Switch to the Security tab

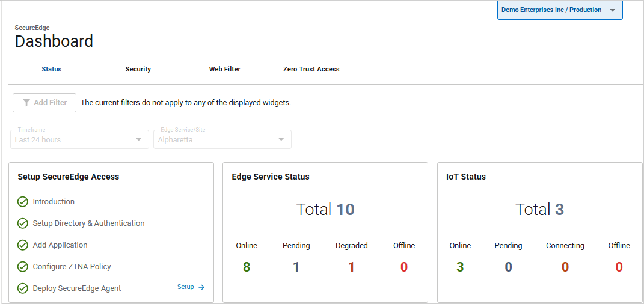pyautogui.click(x=138, y=70)
